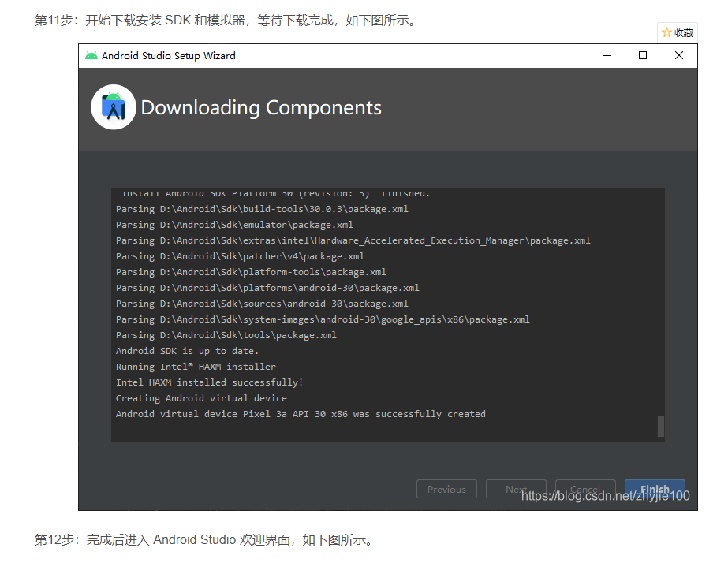This screenshot has height=563, width=728.
Task: Click the 'Running Intel® HAXM installer' line
Action: (x=196, y=367)
